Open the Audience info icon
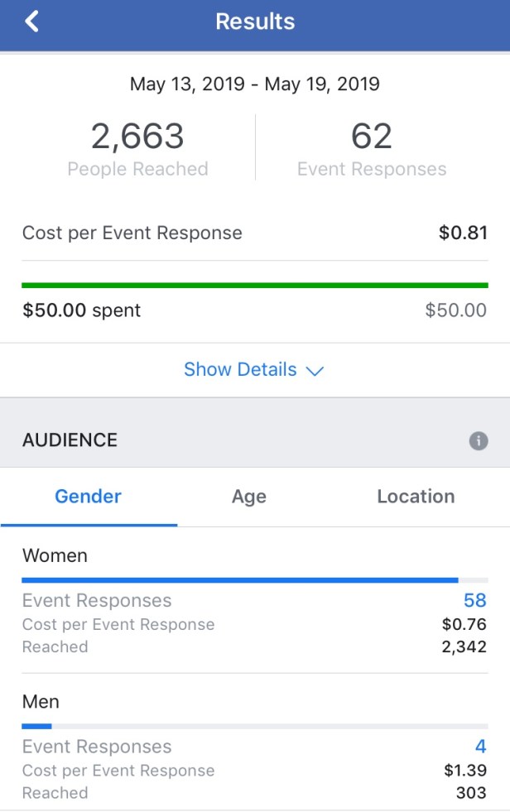The image size is (510, 812). [479, 441]
